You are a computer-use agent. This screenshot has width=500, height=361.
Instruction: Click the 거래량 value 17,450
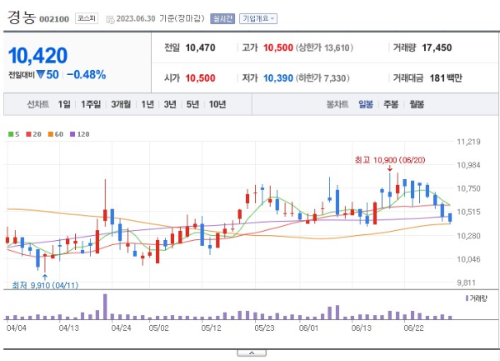437,48
